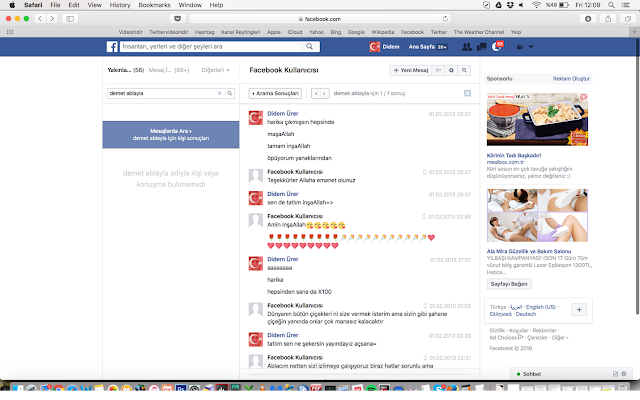
Task: Expand the Diğerleri dropdown
Action: pyautogui.click(x=216, y=70)
